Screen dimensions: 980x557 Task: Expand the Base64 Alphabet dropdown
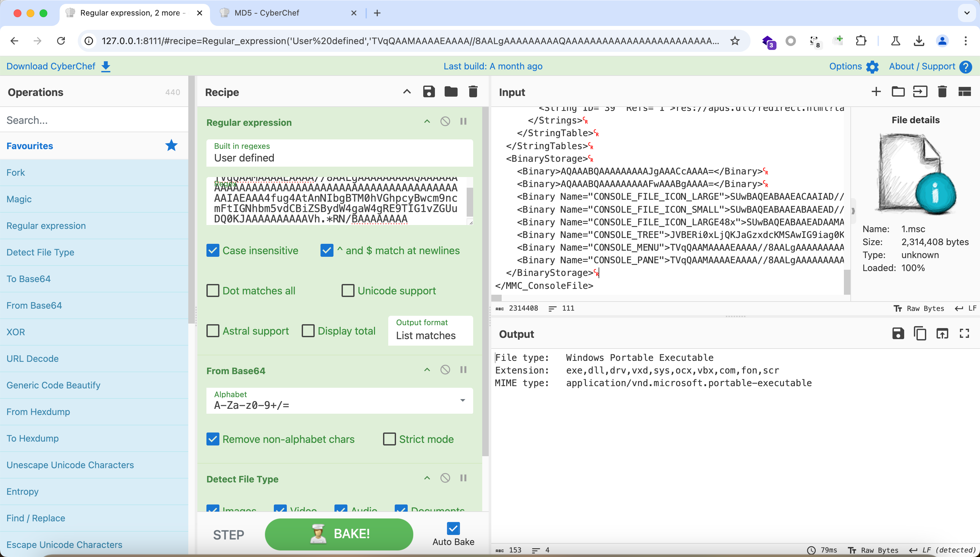[462, 400]
